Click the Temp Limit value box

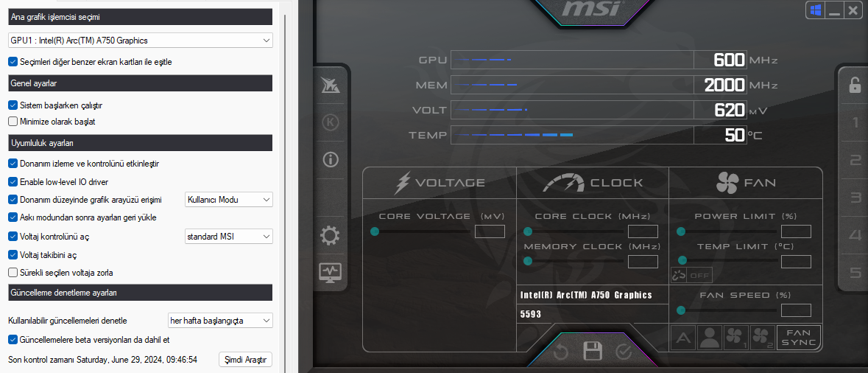(796, 262)
